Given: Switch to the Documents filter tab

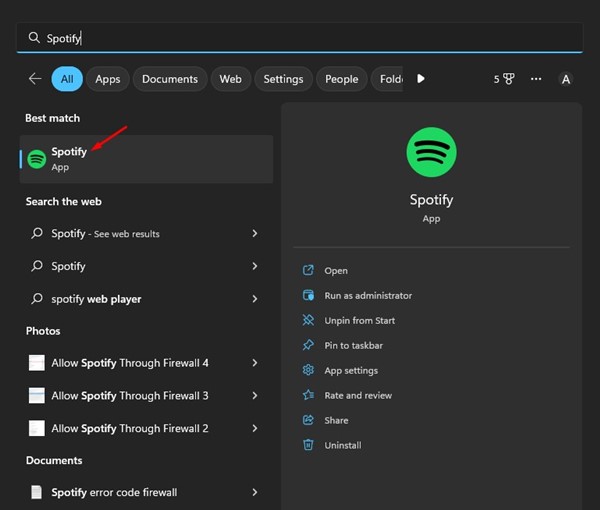Looking at the screenshot, I should [170, 79].
